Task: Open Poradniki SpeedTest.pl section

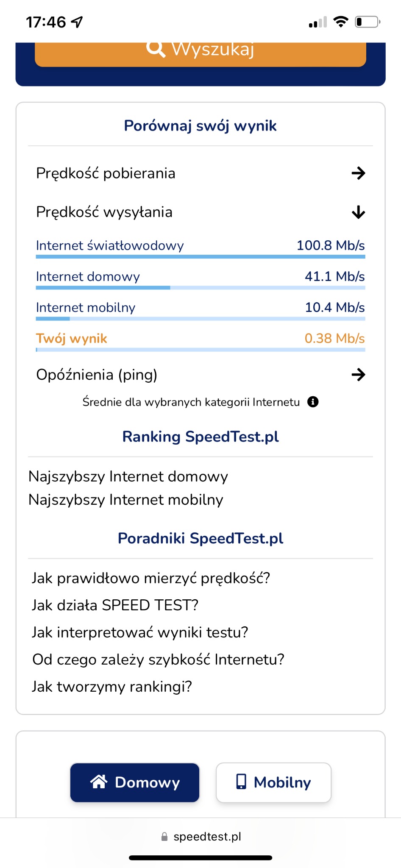Action: coord(200,538)
